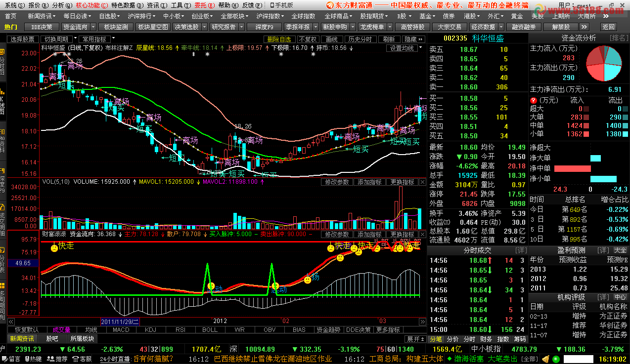Expand the 常用指标 dropdown arrow
The height and width of the screenshot is (364, 630).
click(x=113, y=39)
